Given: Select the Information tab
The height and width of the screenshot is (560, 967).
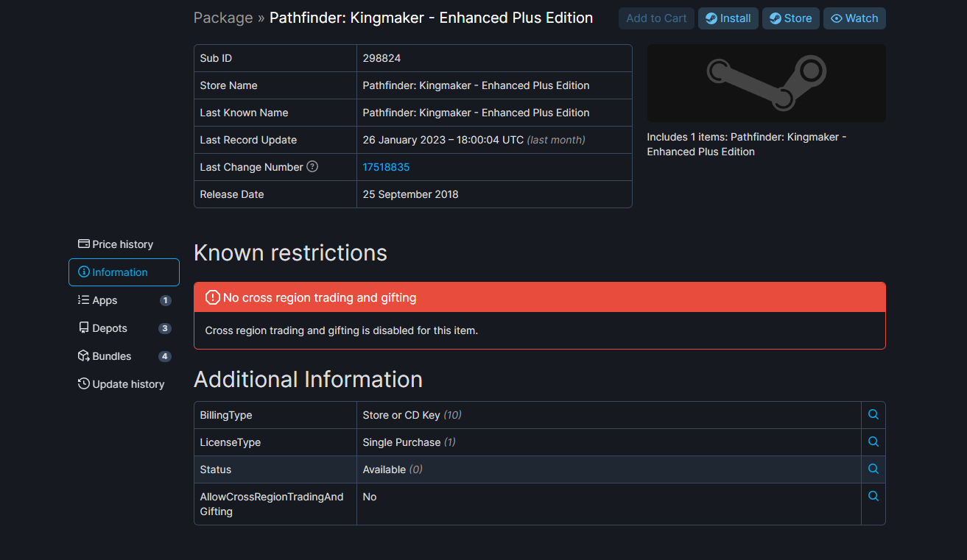Looking at the screenshot, I should (x=124, y=272).
